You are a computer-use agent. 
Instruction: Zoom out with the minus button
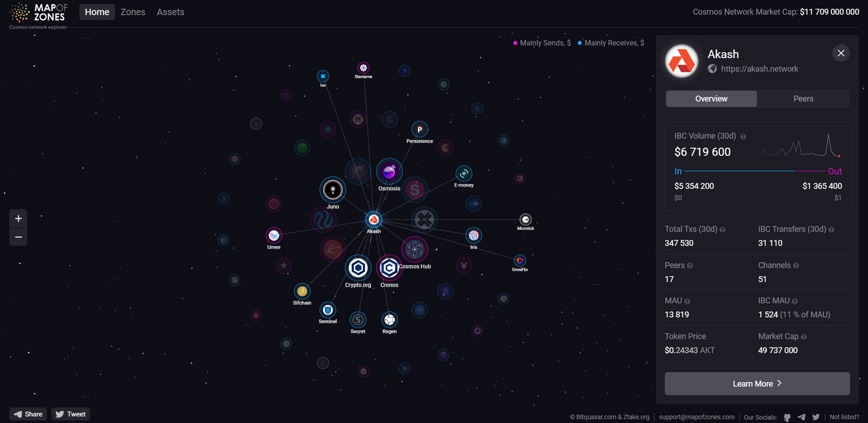(x=18, y=237)
